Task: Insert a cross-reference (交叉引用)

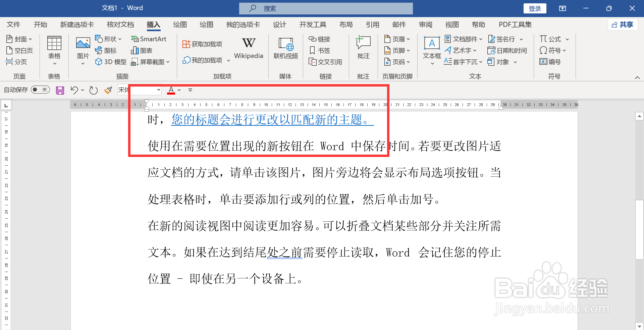Action: (325, 62)
